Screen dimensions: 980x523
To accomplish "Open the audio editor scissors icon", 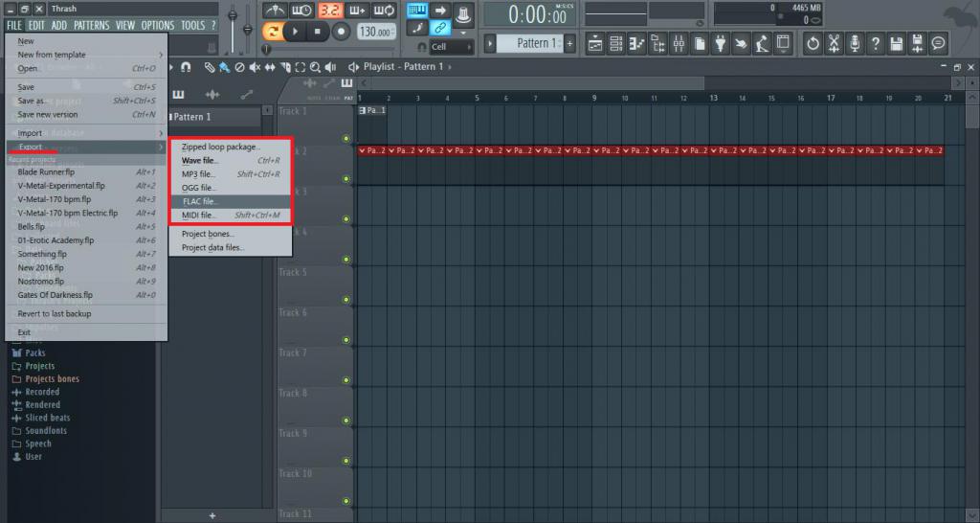I will click(x=834, y=43).
